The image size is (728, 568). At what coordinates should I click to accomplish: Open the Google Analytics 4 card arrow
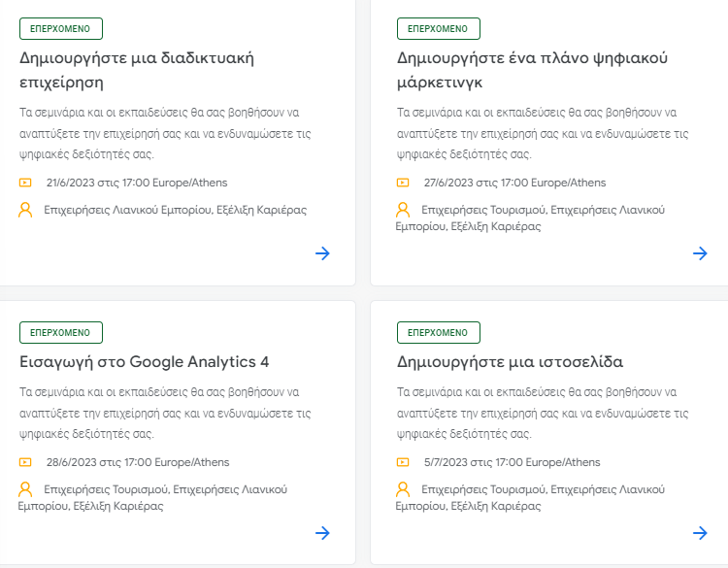[322, 533]
